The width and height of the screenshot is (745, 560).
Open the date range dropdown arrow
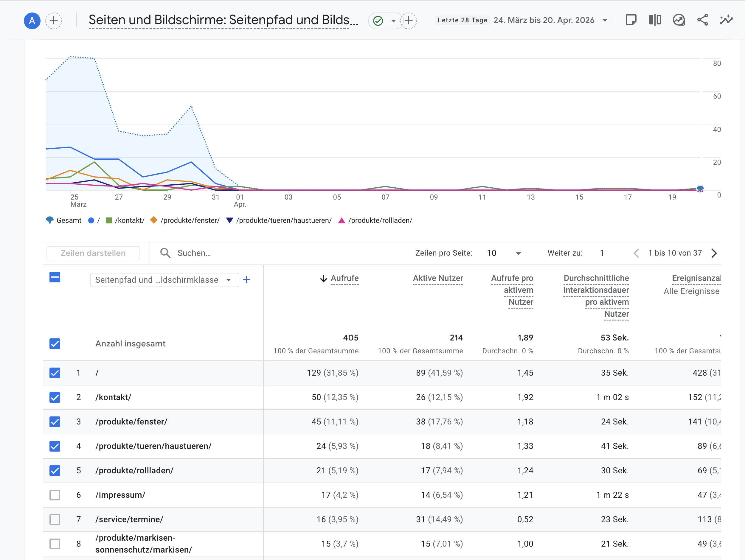(x=605, y=21)
